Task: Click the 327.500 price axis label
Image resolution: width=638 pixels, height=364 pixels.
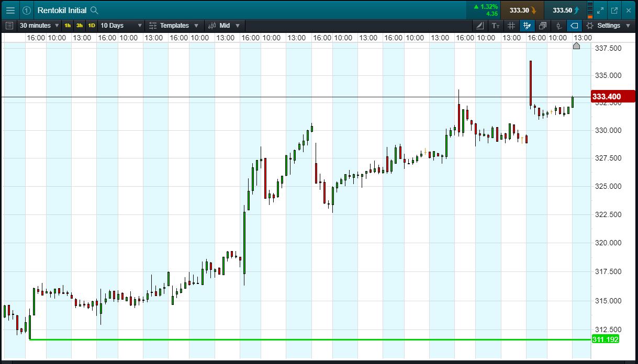Action: pyautogui.click(x=608, y=158)
